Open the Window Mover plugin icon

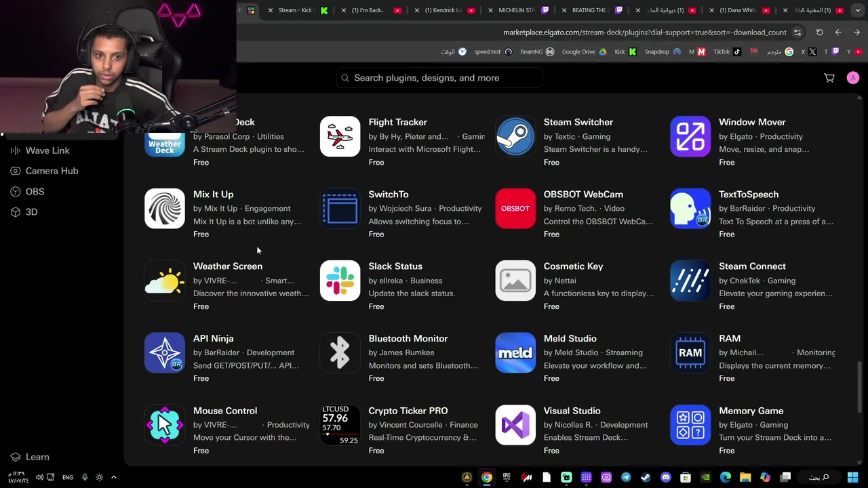690,136
